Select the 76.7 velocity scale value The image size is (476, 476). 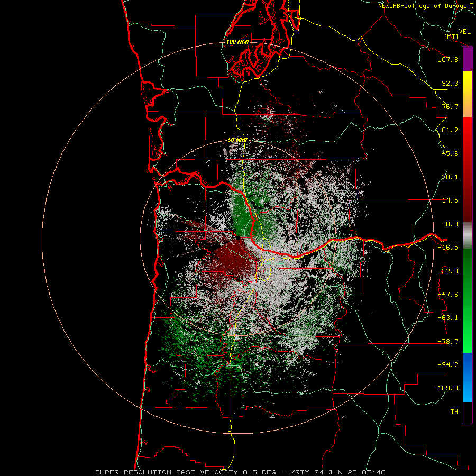coord(450,106)
